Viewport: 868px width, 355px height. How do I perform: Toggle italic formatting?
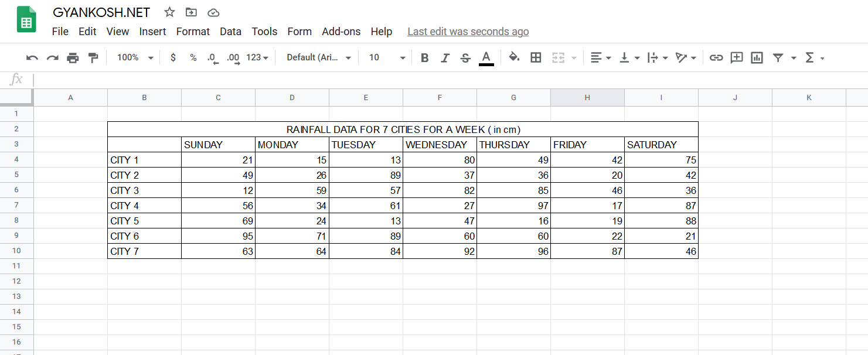pos(445,57)
